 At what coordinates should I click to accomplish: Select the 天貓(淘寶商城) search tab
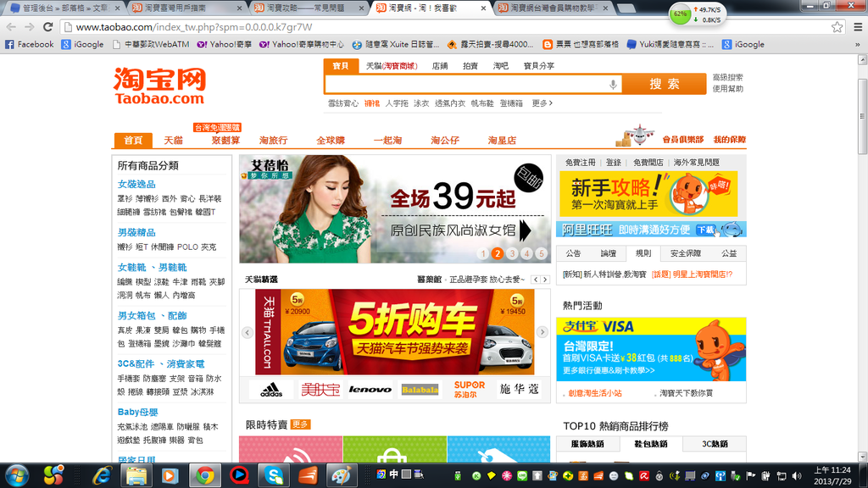coord(392,66)
